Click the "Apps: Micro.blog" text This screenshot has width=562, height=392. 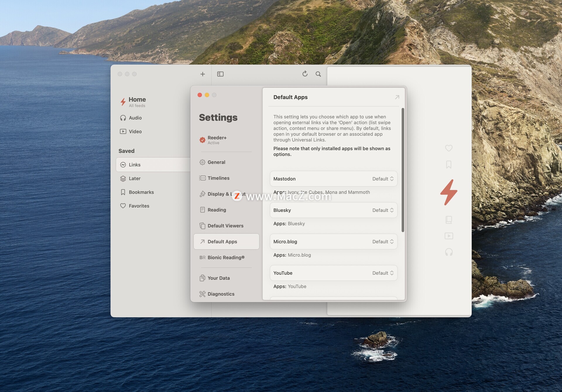(x=292, y=255)
